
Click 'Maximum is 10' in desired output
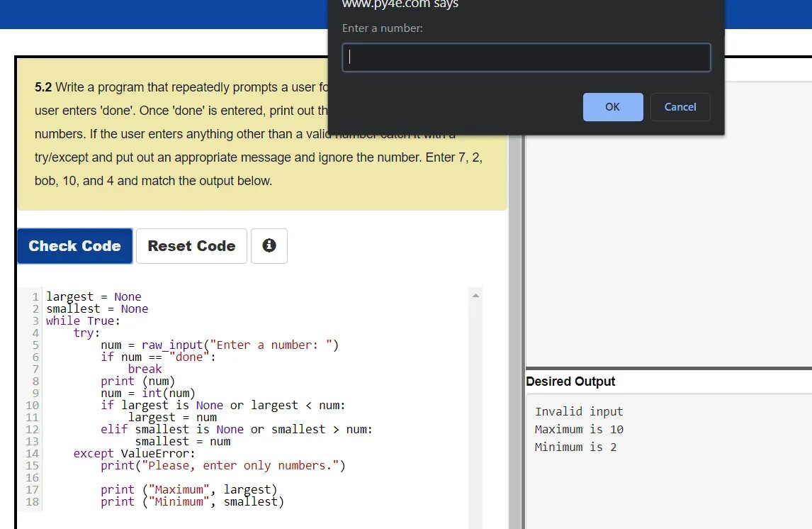pyautogui.click(x=579, y=429)
